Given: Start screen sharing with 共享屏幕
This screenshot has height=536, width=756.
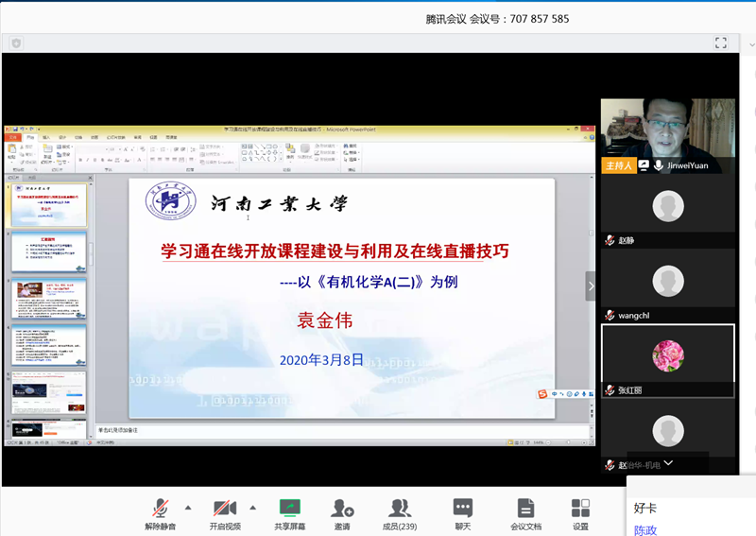Looking at the screenshot, I should tap(289, 513).
